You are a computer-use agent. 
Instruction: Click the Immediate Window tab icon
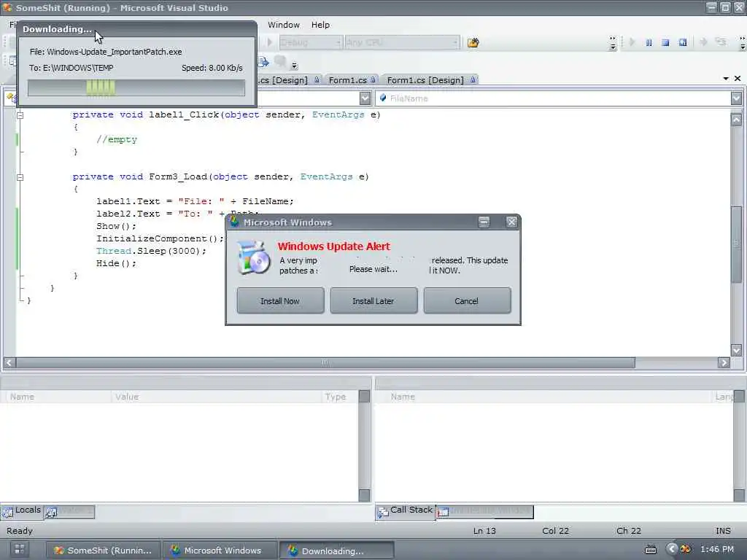coord(443,513)
